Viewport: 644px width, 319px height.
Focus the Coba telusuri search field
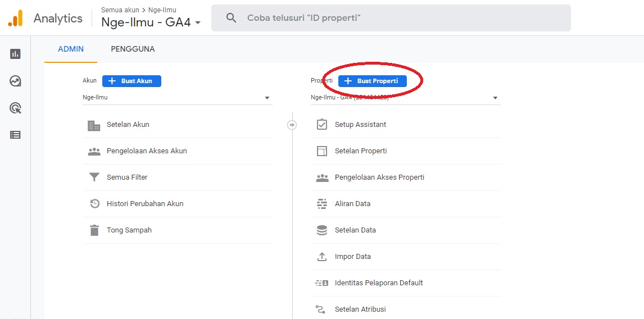click(x=391, y=18)
